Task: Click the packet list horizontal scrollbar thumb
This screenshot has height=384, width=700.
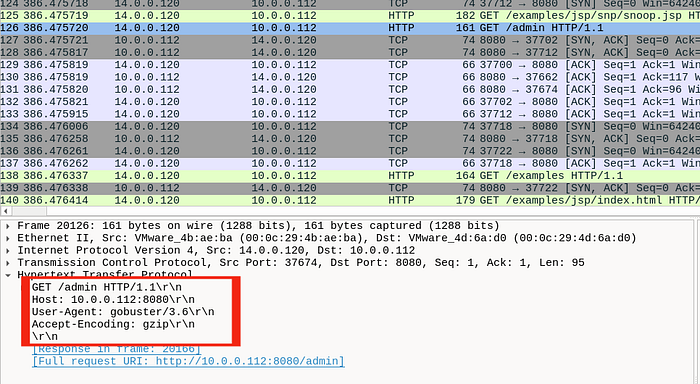Action: 28,211
